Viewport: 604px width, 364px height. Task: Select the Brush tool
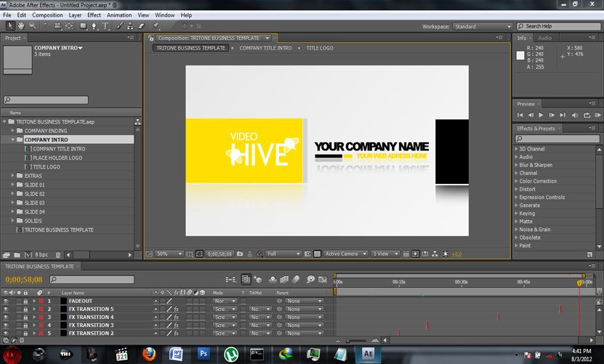pyautogui.click(x=120, y=26)
